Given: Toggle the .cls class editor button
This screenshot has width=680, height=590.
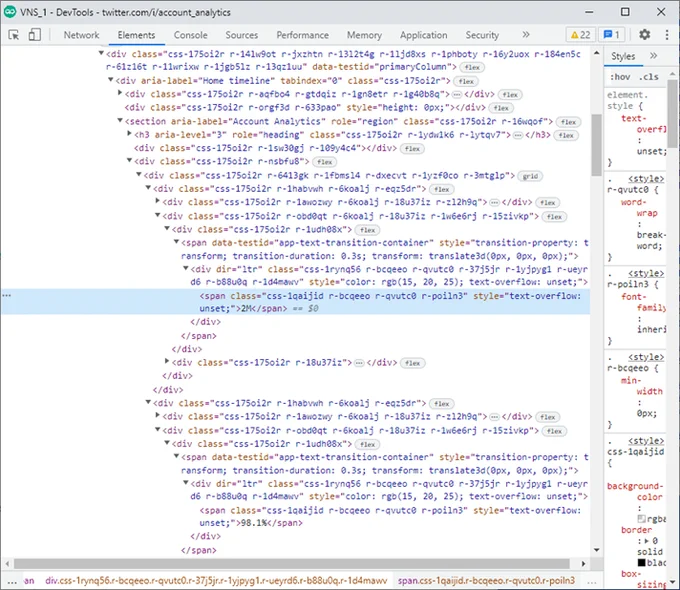Looking at the screenshot, I should click(648, 77).
